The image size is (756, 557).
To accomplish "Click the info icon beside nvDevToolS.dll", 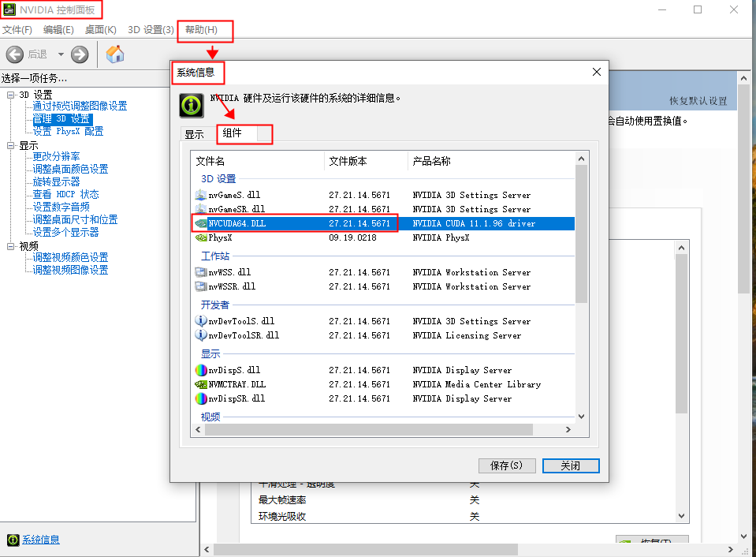I will (200, 321).
